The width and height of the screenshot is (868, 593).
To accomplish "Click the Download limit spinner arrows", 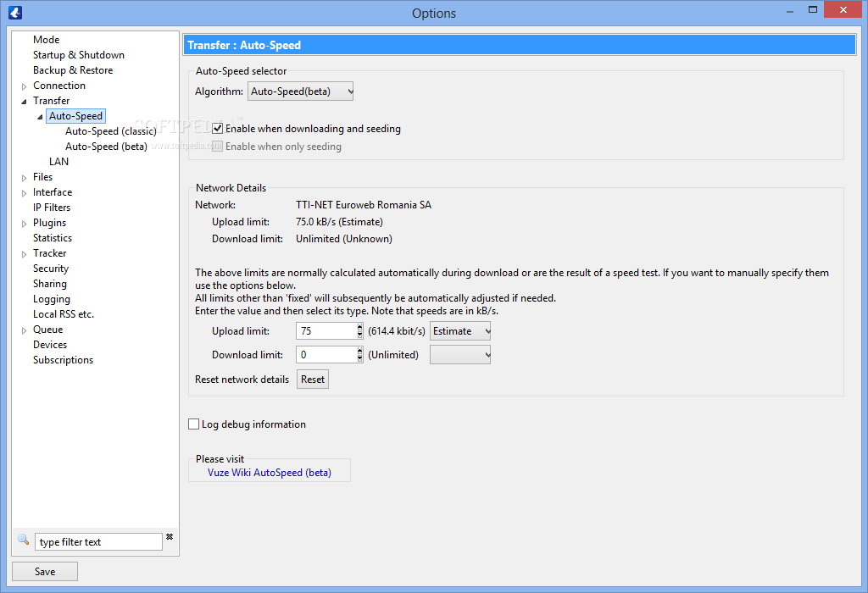I will (x=359, y=355).
